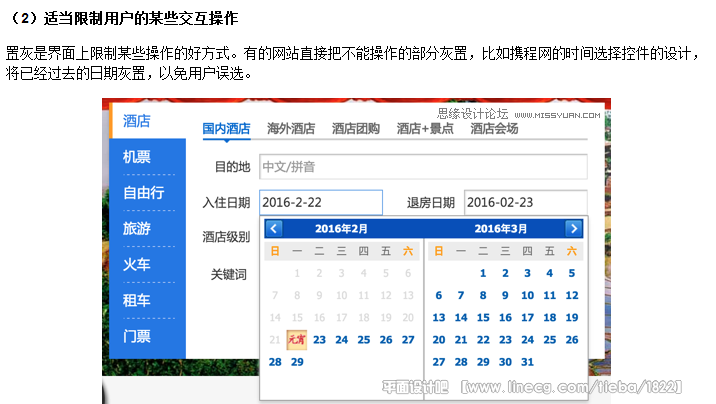Pick March 6 in the calendar
Image resolution: width=716 pixels, height=404 pixels.
pos(438,295)
